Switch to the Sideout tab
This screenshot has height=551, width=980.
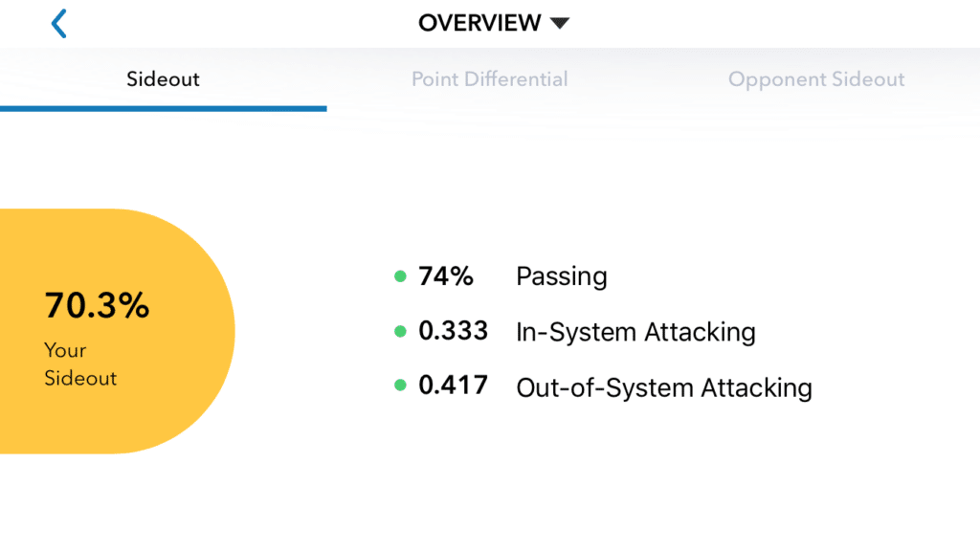click(x=163, y=79)
